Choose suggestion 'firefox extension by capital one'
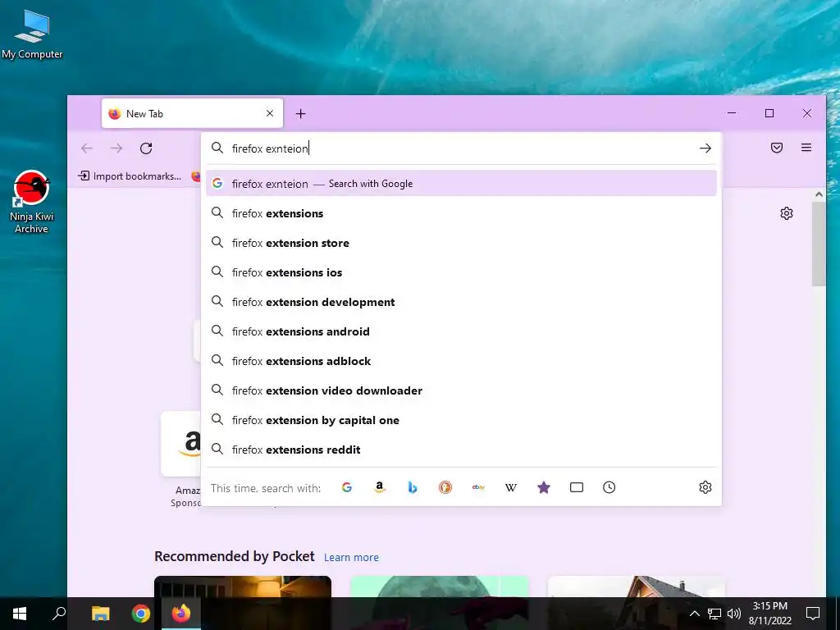 (x=461, y=420)
